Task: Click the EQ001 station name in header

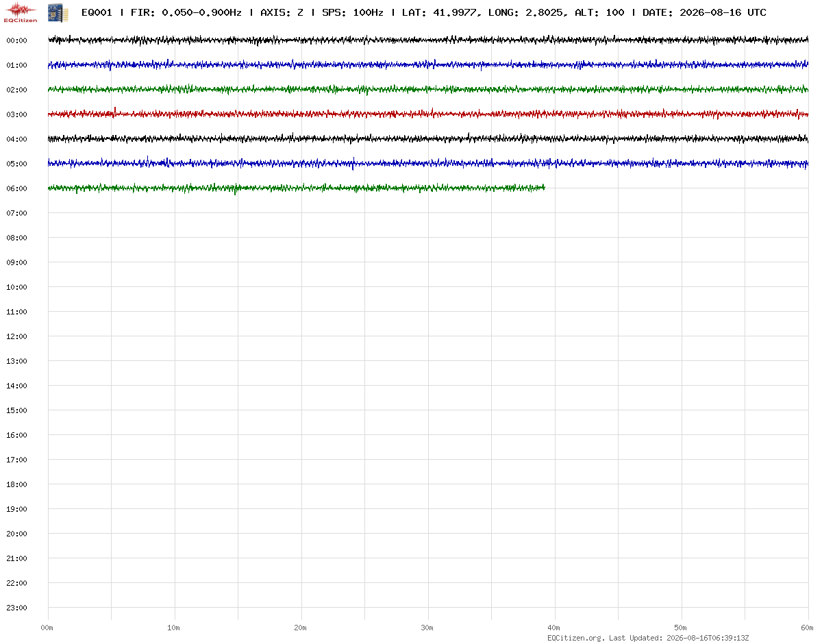Action: pos(97,12)
